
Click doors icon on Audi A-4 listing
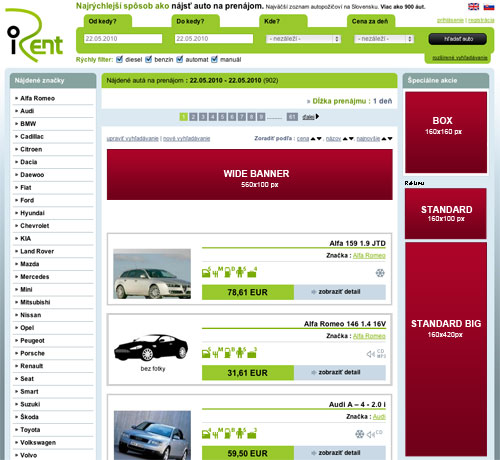(207, 433)
